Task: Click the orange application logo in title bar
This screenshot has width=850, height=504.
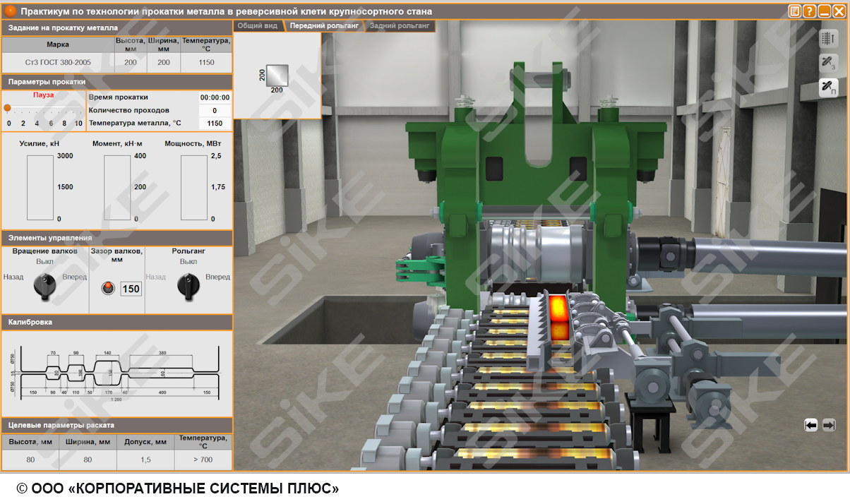Action: pyautogui.click(x=11, y=11)
